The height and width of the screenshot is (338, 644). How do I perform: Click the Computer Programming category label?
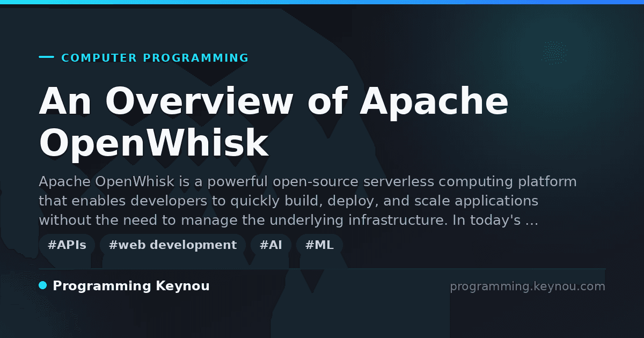click(155, 58)
